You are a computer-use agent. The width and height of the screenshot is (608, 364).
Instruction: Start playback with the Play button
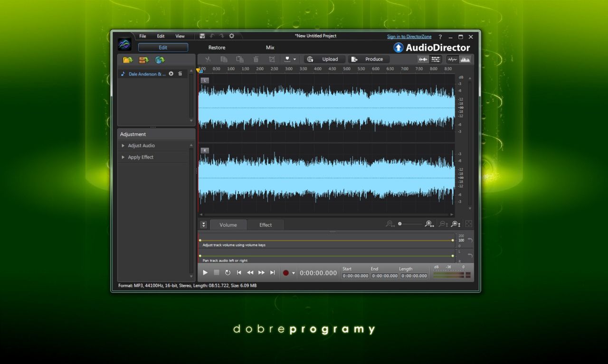[x=205, y=273]
